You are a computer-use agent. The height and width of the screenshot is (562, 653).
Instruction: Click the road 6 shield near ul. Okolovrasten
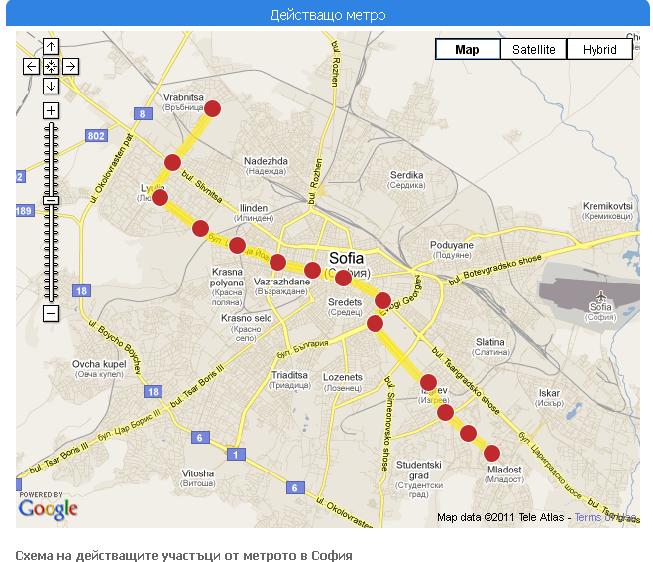(x=295, y=488)
